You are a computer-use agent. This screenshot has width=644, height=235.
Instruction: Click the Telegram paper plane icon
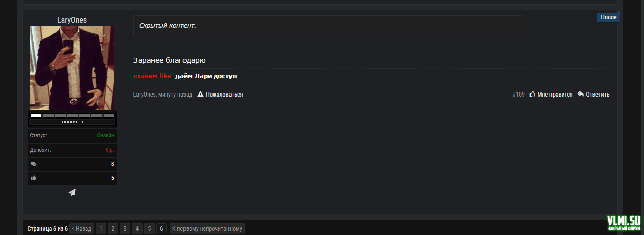coord(72,192)
